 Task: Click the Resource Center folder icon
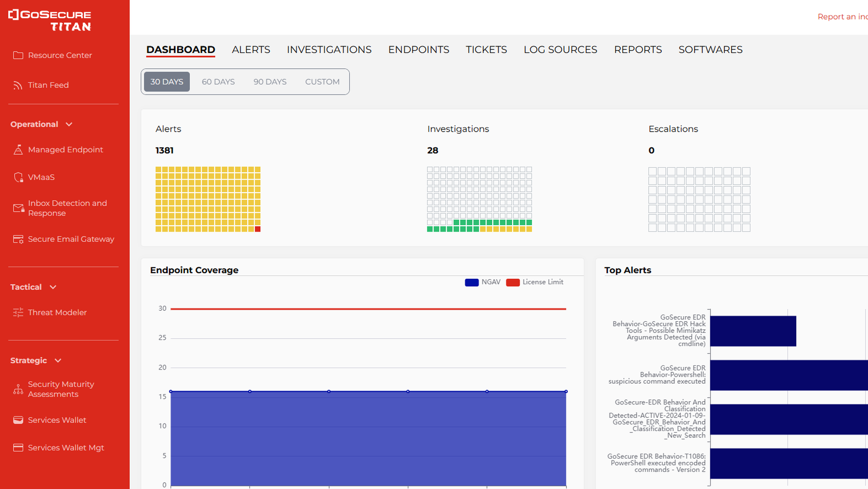click(x=18, y=55)
